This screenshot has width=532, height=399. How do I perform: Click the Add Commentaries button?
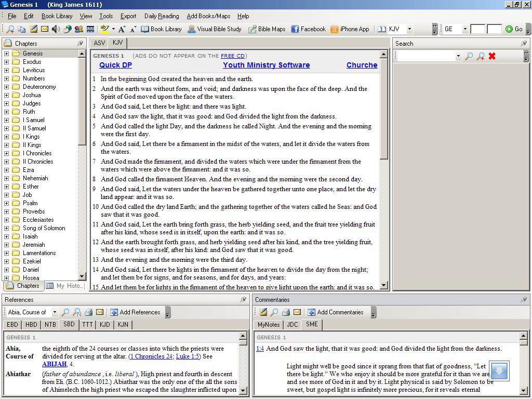click(x=336, y=312)
